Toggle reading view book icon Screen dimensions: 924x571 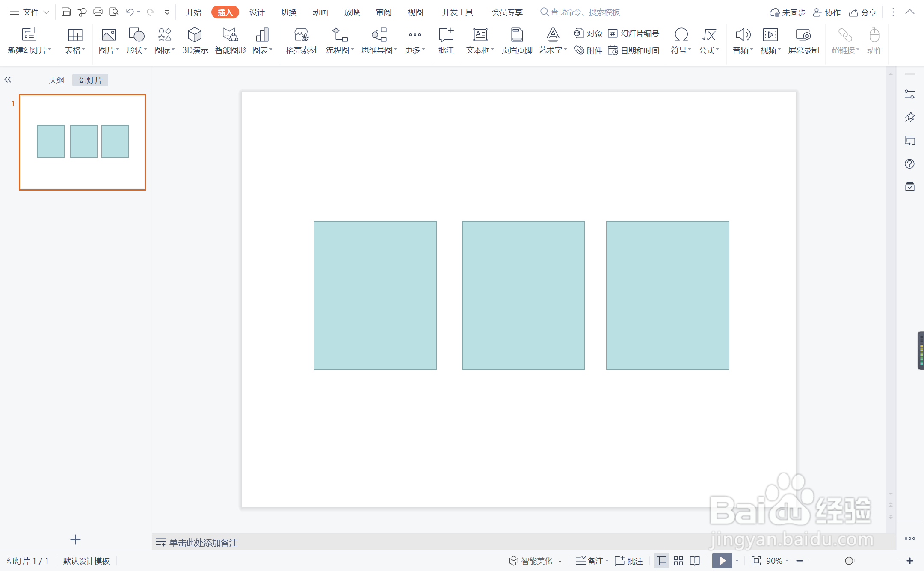coord(695,561)
